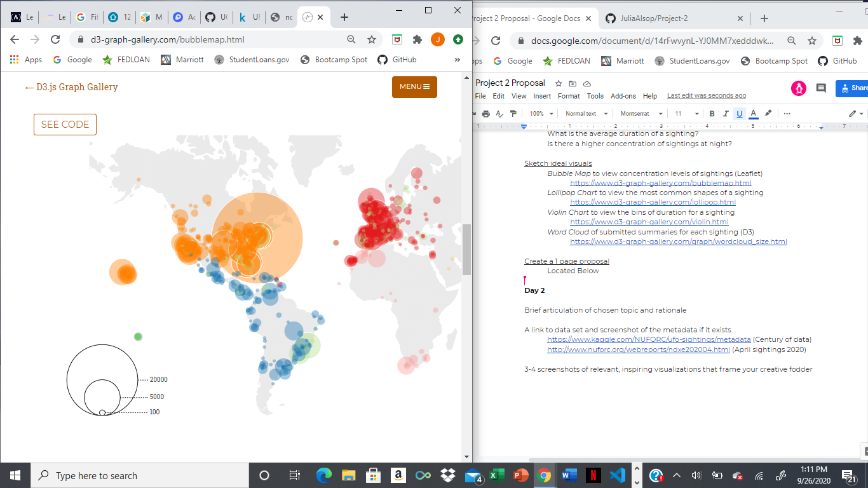
Task: Expand the hidden bookmarks chevron in left window
Action: pyautogui.click(x=458, y=60)
